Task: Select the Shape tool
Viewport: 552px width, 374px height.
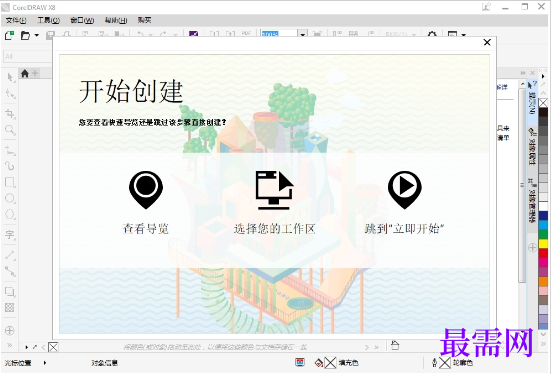Action: pos(10,94)
